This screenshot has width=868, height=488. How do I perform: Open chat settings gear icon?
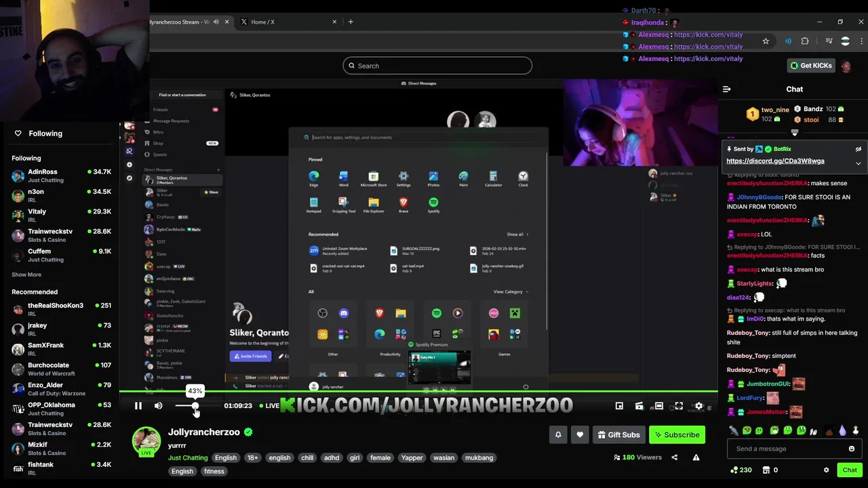826,470
